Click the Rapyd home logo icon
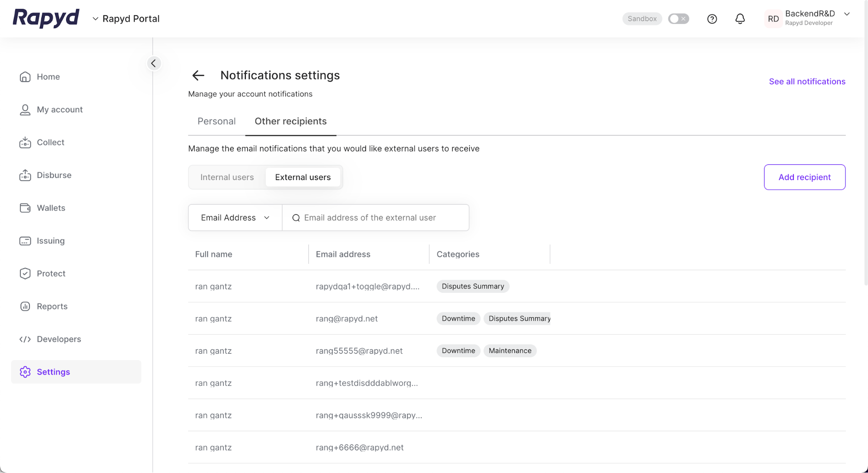Image resolution: width=868 pixels, height=473 pixels. tap(46, 18)
